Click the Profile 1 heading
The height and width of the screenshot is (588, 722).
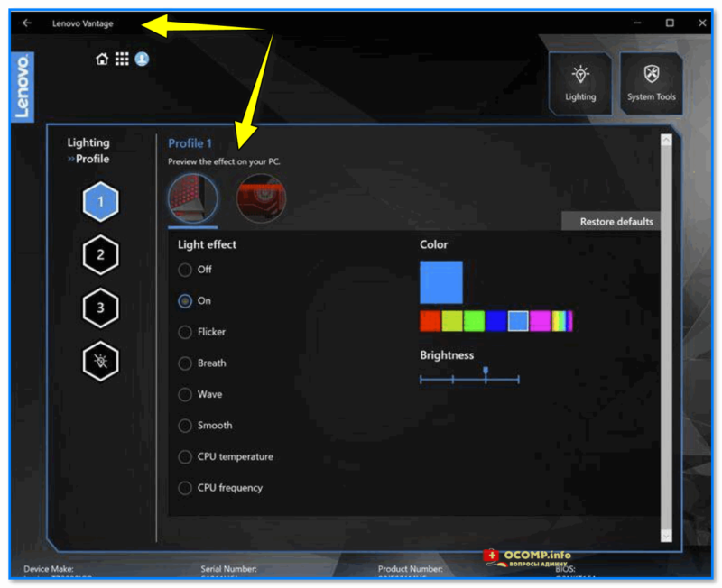click(190, 143)
